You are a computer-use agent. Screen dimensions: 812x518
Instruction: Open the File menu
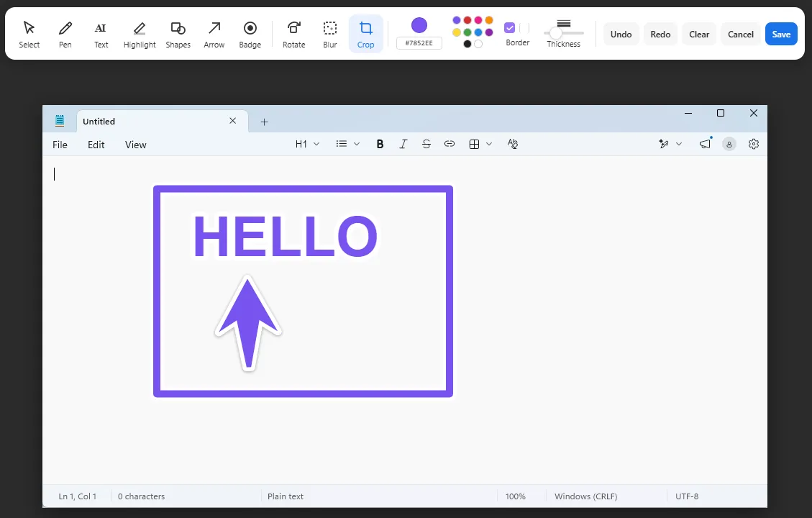click(60, 145)
